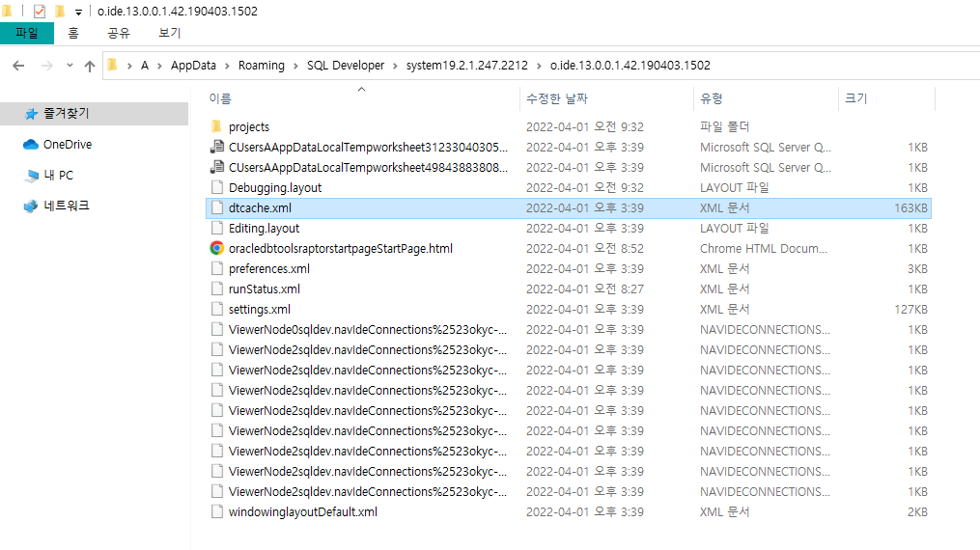Click folder A in the address path
980x550 pixels.
145,66
